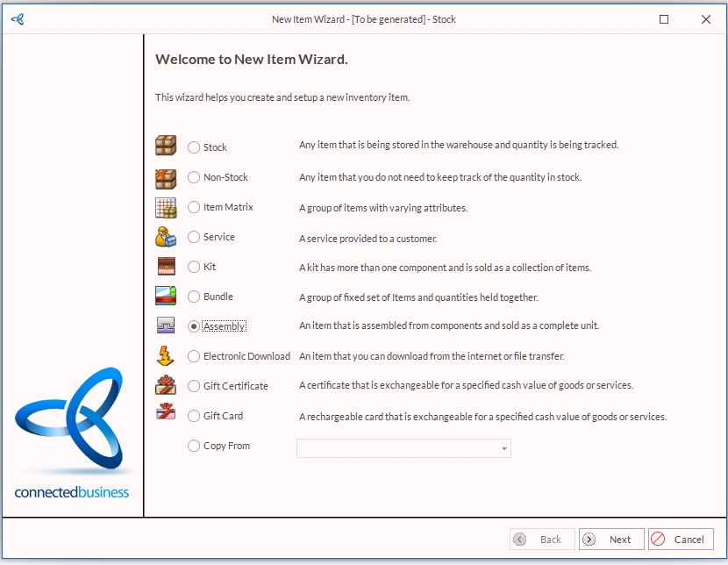Click the Assembly icon
Image resolution: width=728 pixels, height=565 pixels.
click(x=166, y=326)
